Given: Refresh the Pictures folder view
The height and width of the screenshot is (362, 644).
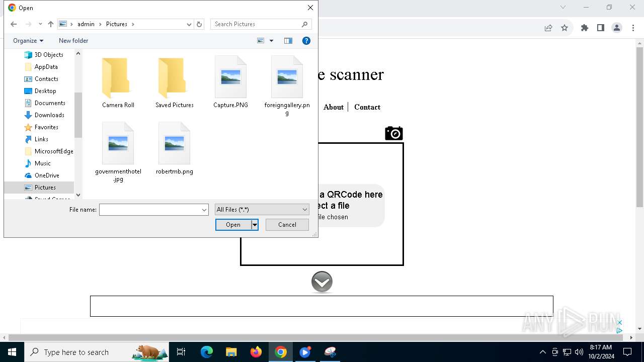Looking at the screenshot, I should (x=199, y=24).
